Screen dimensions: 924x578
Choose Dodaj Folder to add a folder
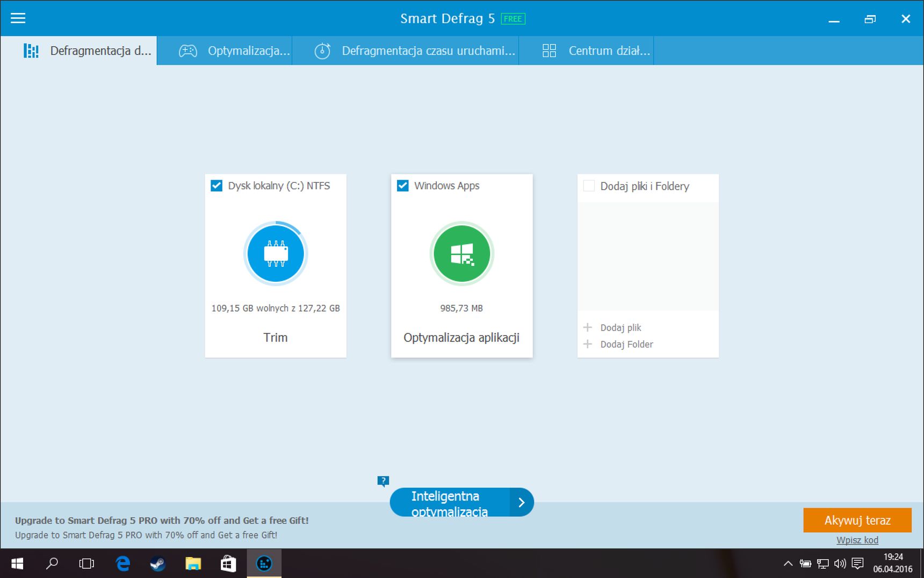tap(626, 344)
